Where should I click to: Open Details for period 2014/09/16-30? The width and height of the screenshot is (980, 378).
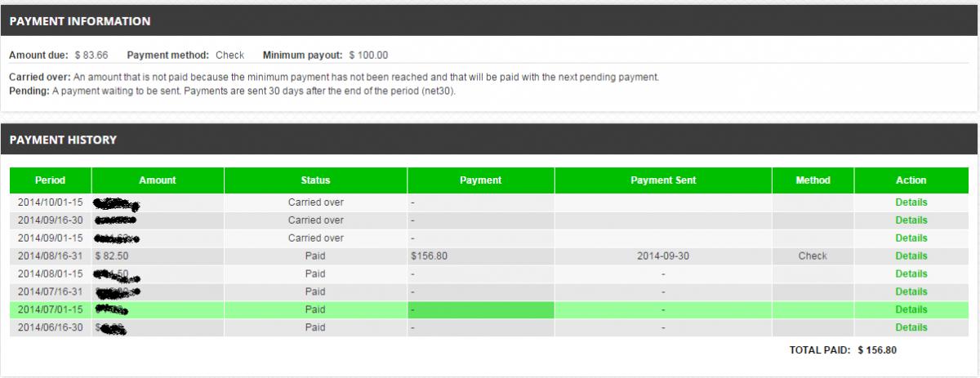911,220
